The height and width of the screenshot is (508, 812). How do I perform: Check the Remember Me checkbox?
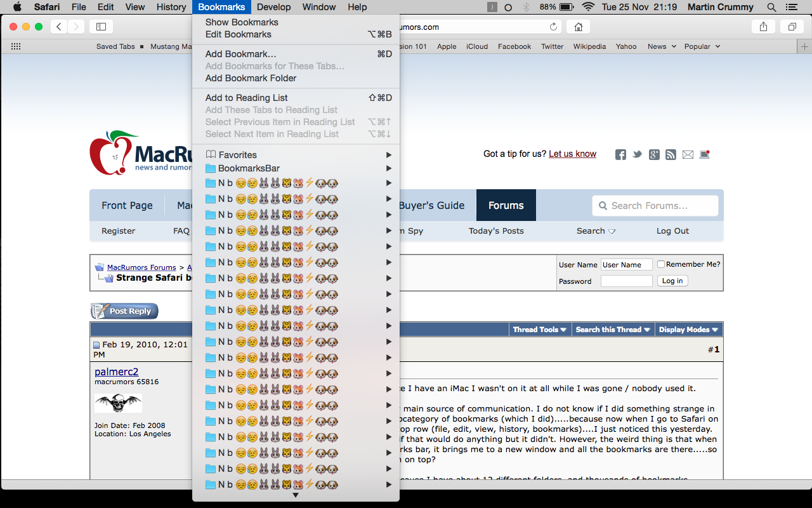coord(661,264)
